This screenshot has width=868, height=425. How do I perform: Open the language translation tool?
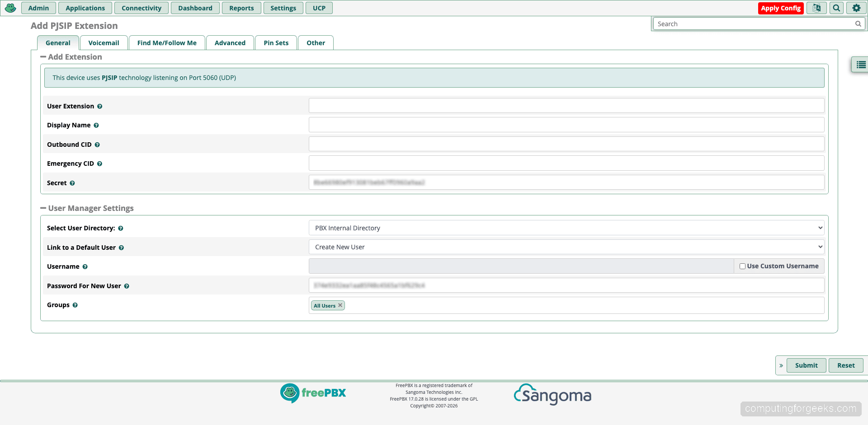816,8
